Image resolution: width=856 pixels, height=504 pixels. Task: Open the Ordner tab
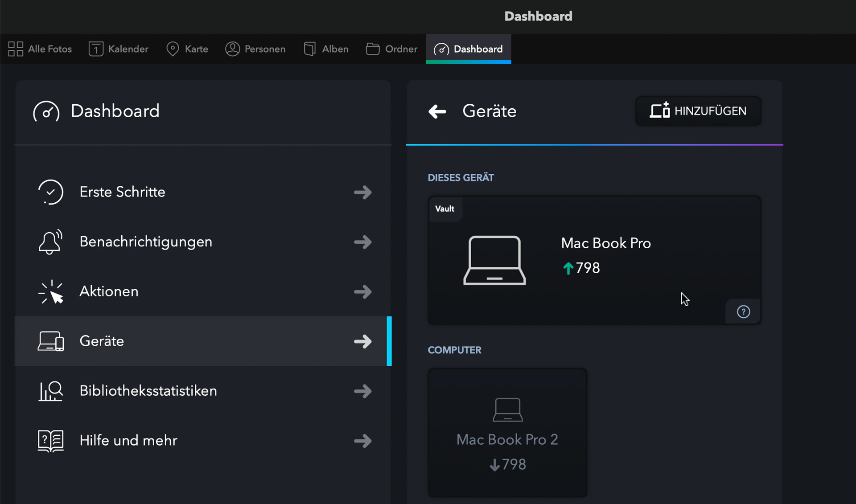click(391, 49)
